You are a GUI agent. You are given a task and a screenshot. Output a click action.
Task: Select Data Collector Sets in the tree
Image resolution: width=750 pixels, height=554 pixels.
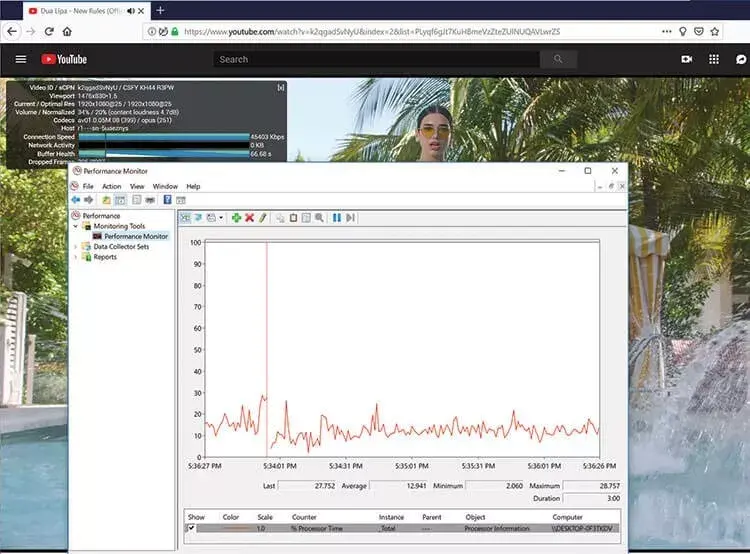[121, 247]
